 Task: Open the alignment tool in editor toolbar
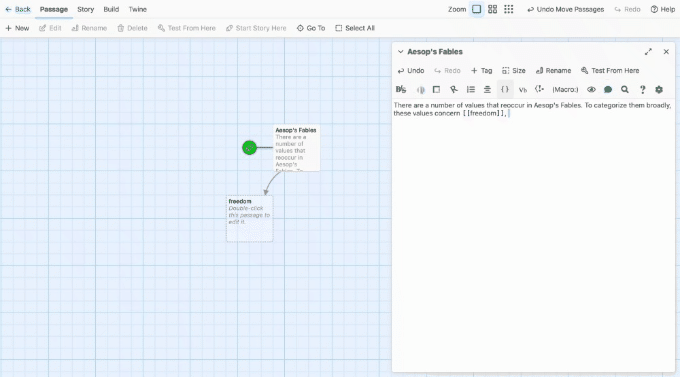(x=487, y=89)
